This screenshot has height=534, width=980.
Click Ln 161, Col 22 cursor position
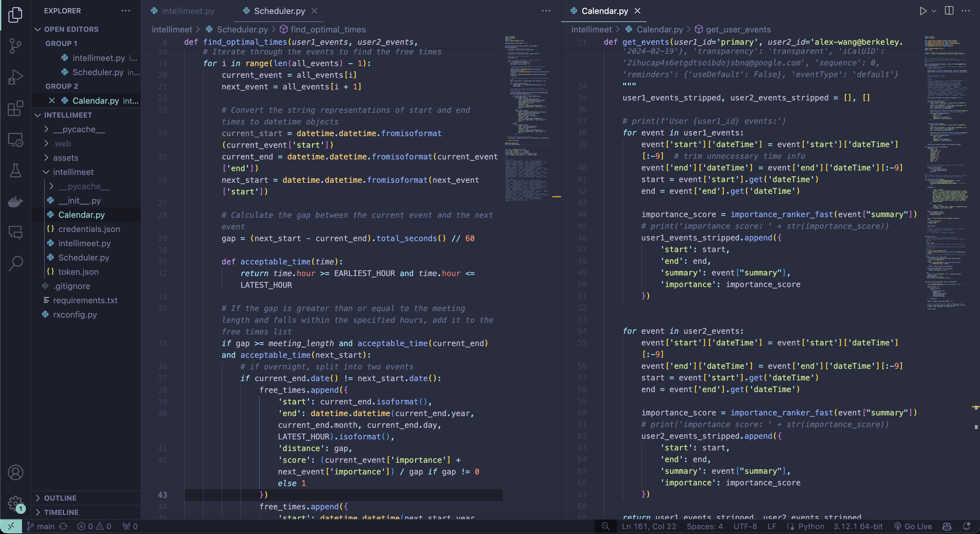coord(649,527)
